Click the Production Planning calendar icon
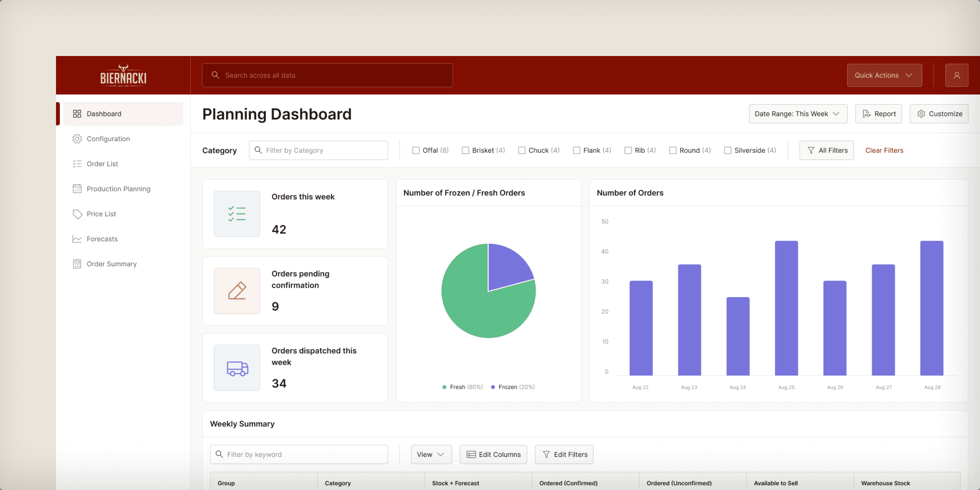 77,189
